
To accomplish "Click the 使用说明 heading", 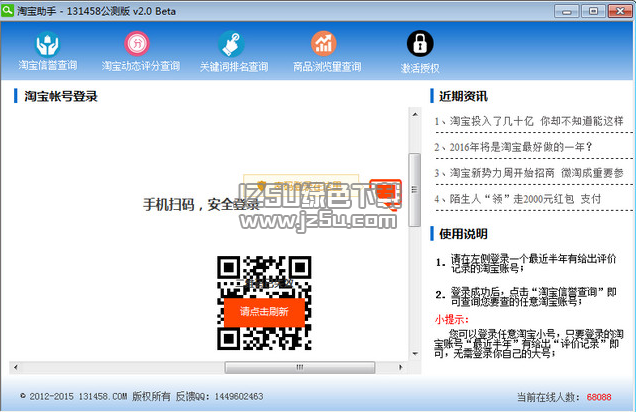I will coord(463,234).
